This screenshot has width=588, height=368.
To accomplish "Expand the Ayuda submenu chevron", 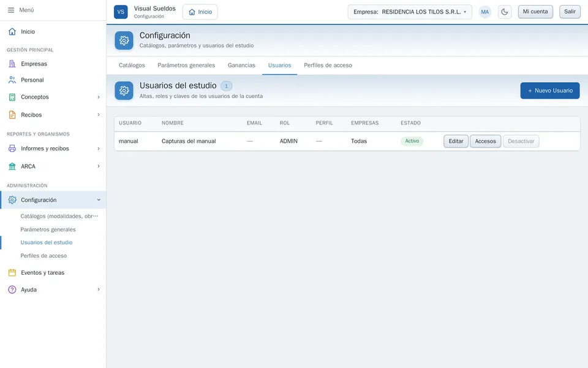I will [x=99, y=289].
